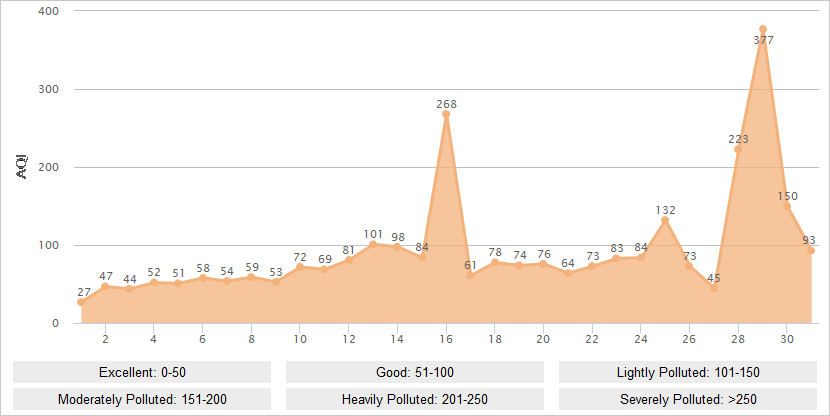The width and height of the screenshot is (830, 416).
Task: Click the value label 58
Action: click(x=203, y=268)
